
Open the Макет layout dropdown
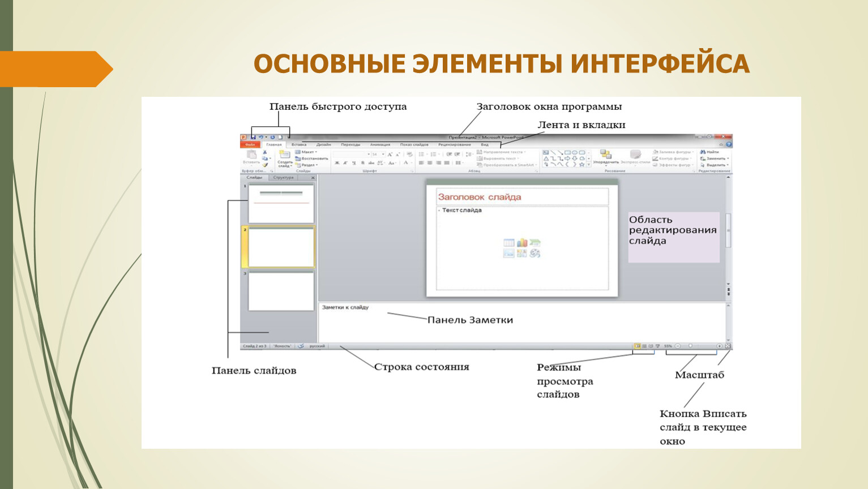[x=306, y=152]
